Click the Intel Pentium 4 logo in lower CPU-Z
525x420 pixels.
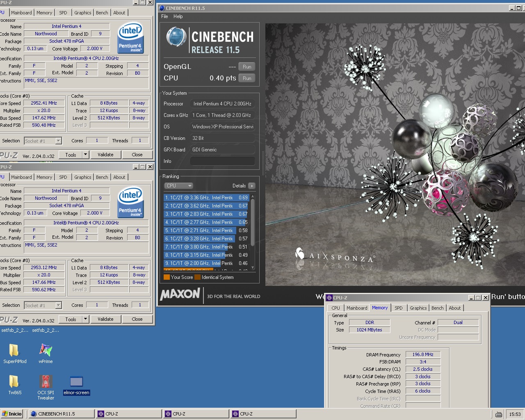[x=130, y=202]
